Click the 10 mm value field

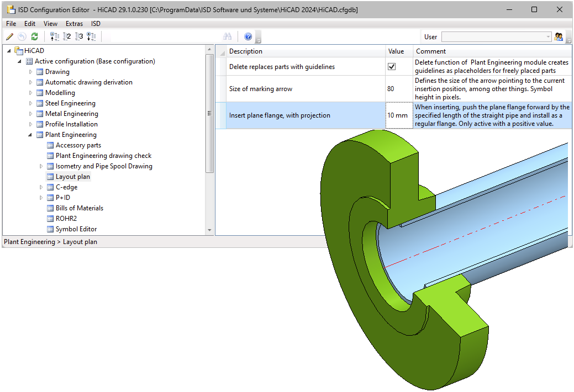pyautogui.click(x=398, y=115)
